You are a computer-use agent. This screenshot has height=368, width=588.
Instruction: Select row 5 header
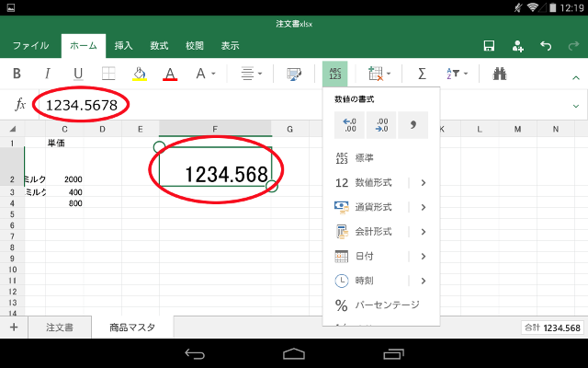(x=12, y=214)
